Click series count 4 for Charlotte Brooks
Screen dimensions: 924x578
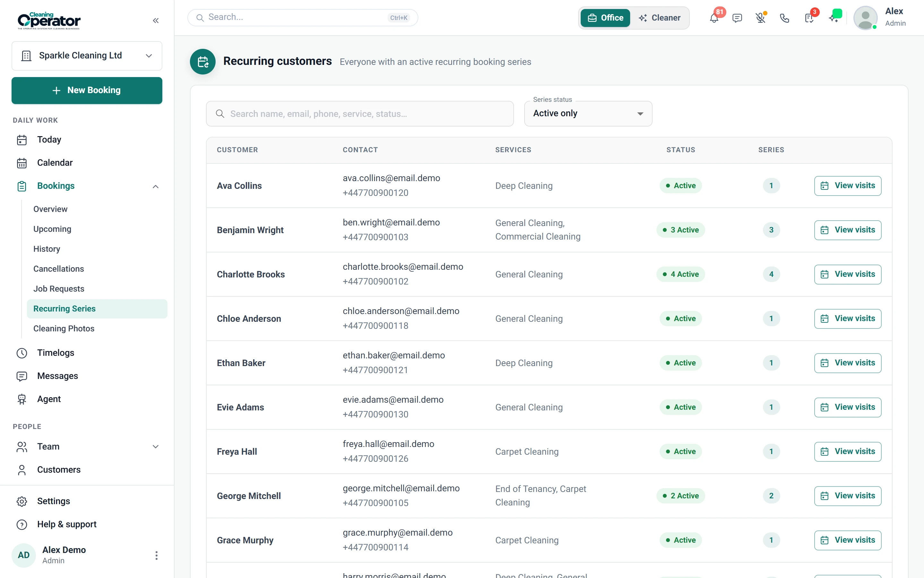click(x=771, y=275)
